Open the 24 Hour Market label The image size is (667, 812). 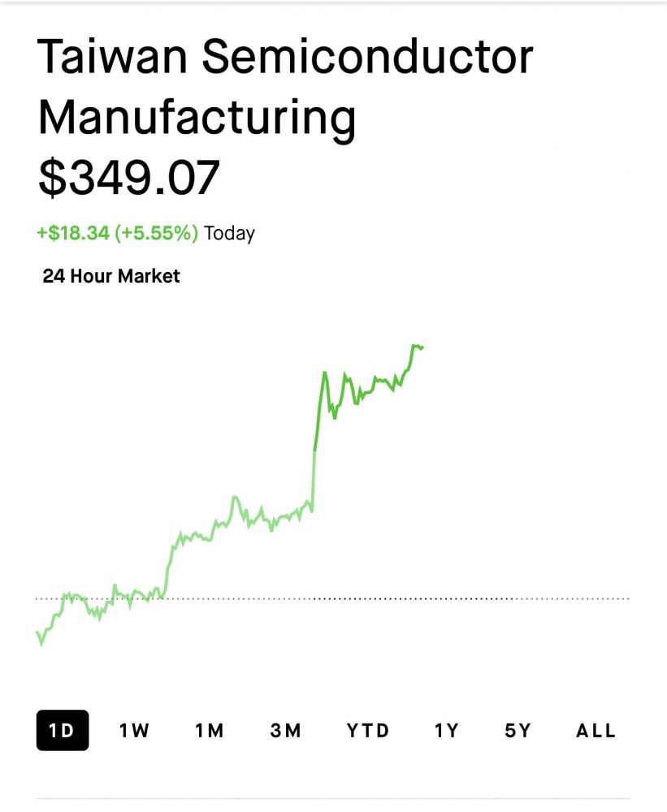click(111, 276)
